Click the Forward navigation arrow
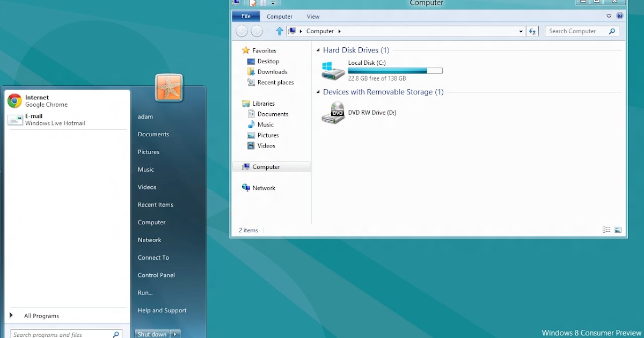Image resolution: width=644 pixels, height=338 pixels. pos(257,31)
